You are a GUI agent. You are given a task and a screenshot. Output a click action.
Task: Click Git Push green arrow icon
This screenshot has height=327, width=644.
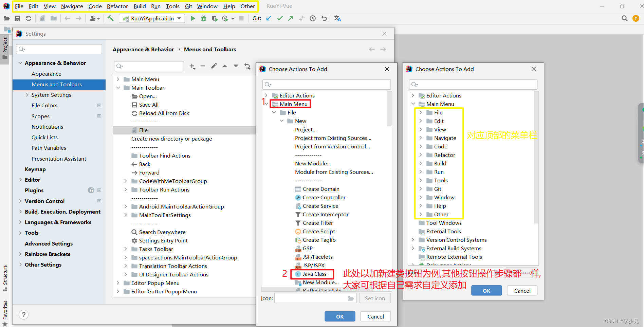point(291,18)
